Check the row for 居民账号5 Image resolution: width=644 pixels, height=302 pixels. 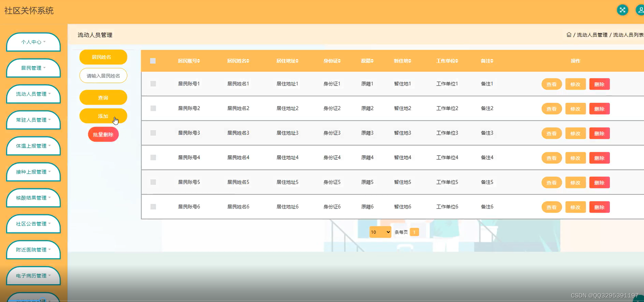153,182
